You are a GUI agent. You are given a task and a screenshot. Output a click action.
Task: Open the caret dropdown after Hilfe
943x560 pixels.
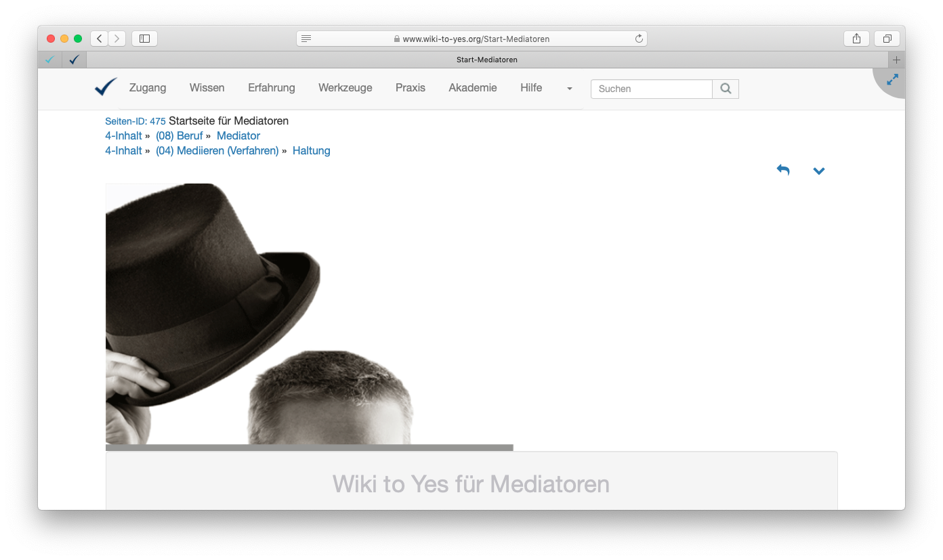(x=569, y=89)
